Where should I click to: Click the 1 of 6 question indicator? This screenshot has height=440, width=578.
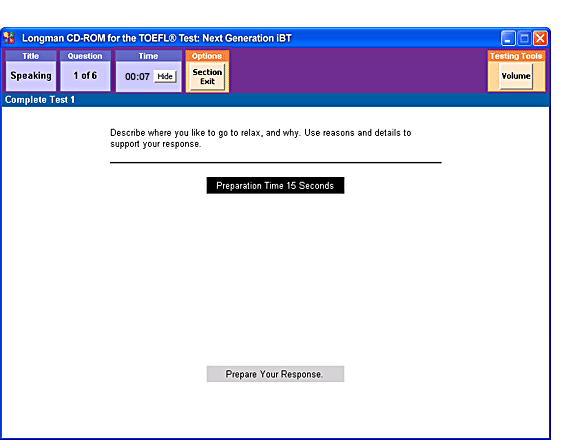(85, 76)
